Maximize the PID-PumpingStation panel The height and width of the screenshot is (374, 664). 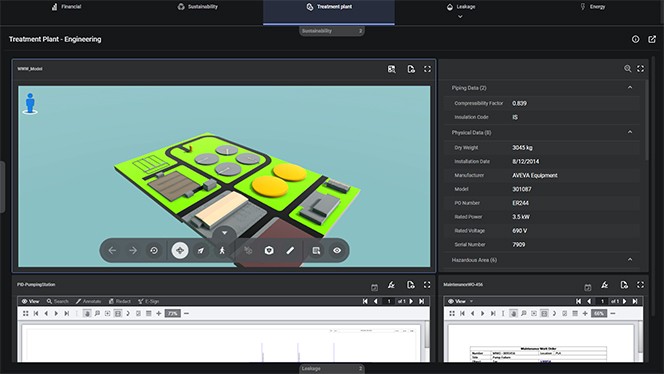coord(427,285)
